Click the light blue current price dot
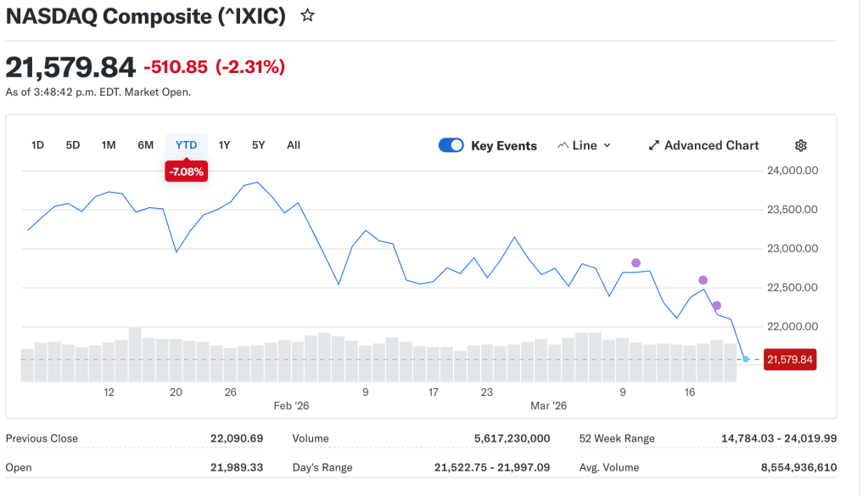Viewport: 868px width, 496px height. [x=746, y=359]
